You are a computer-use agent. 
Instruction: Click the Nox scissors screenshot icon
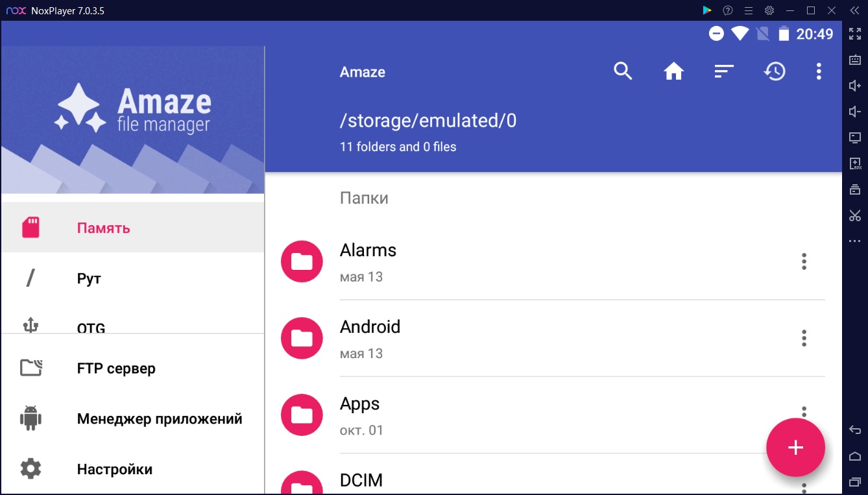point(855,215)
